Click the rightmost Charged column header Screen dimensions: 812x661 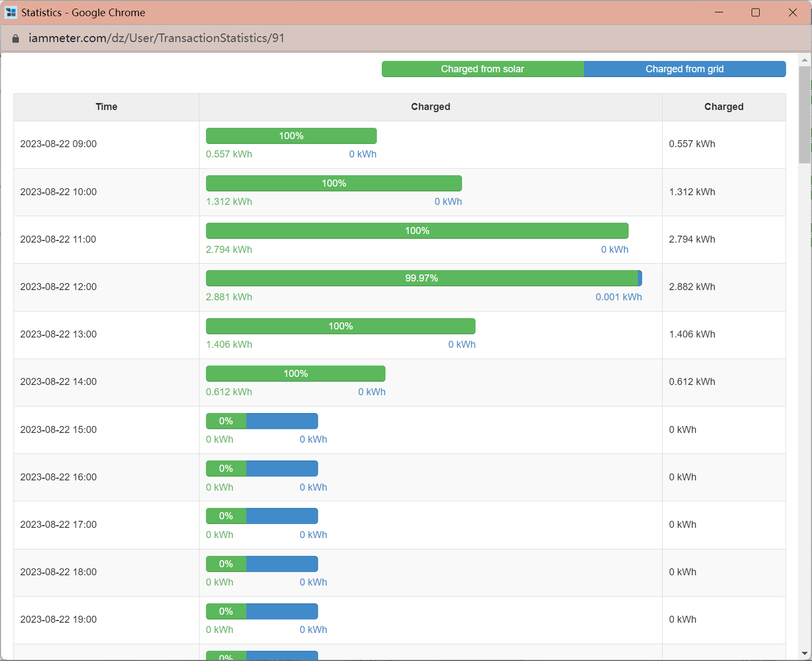click(724, 107)
